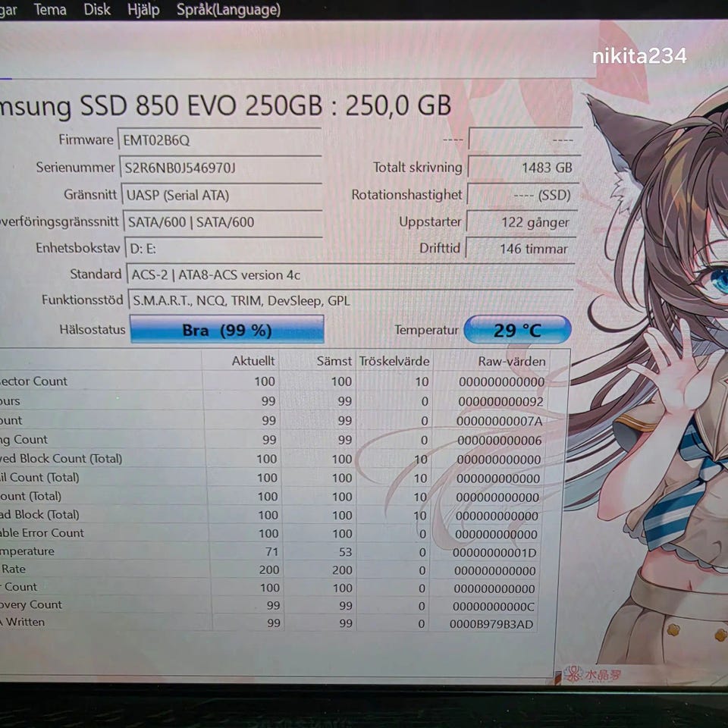This screenshot has height=728, width=728.
Task: Select the Temperature attribute row with 00000000001D
Action: (269, 552)
